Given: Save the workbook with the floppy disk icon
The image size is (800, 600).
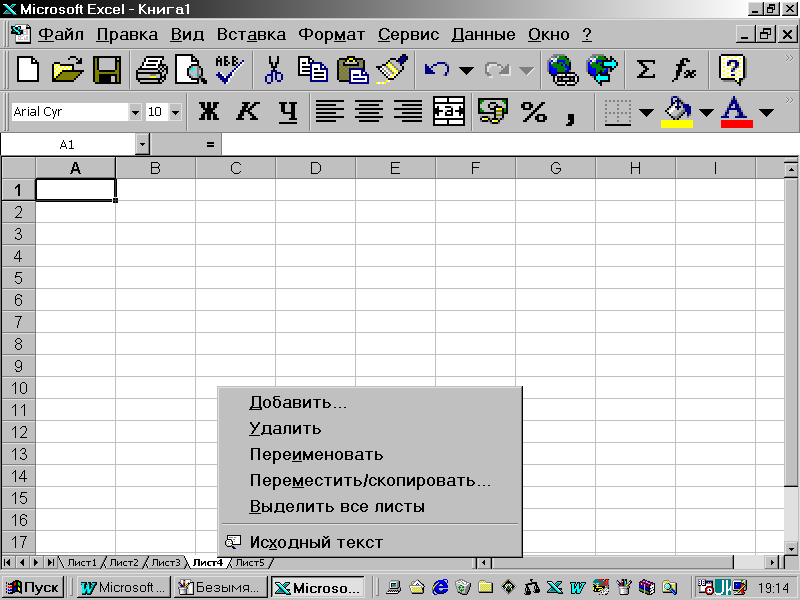Looking at the screenshot, I should click(107, 69).
